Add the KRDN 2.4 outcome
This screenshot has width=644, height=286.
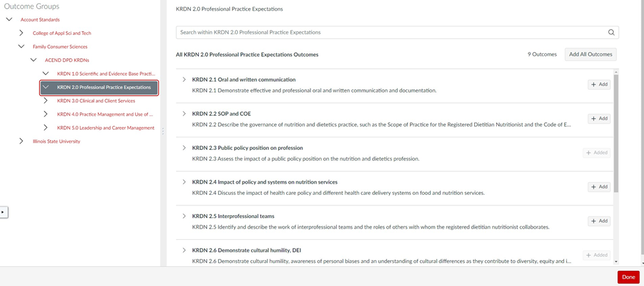point(599,186)
